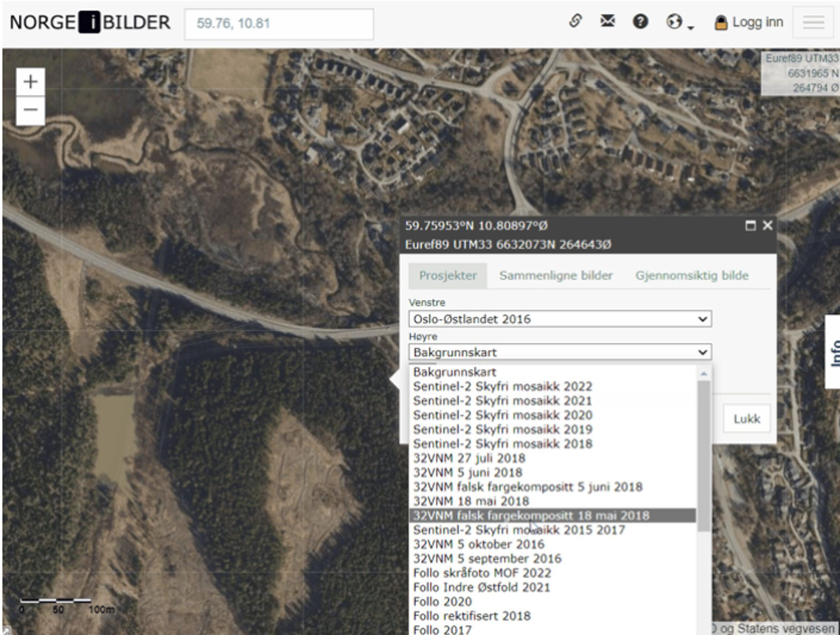Click the Logg inn link
Screen dimensions: 840x635
(750, 22)
